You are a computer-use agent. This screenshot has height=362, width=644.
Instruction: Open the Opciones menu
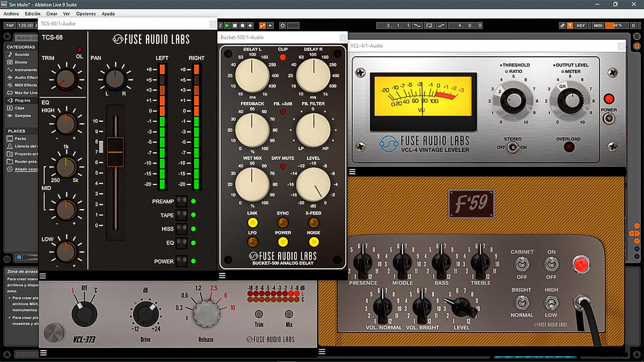(86, 13)
